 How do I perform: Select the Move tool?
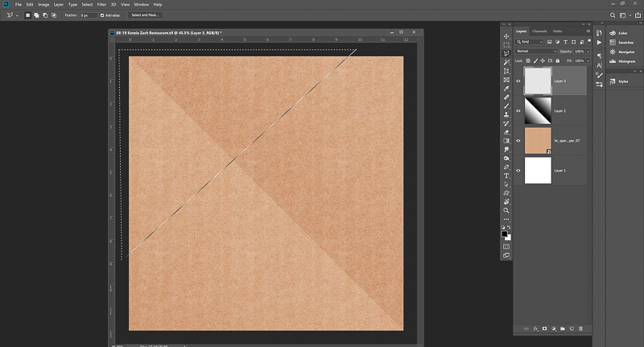click(506, 36)
